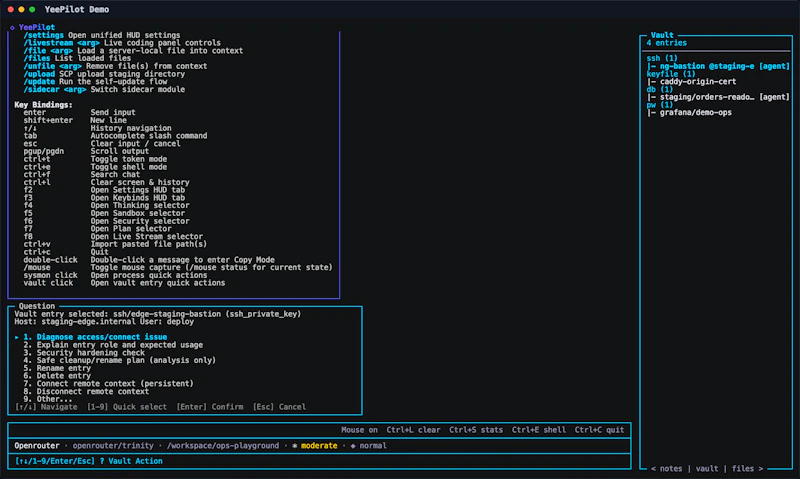Click the asterisk icon before moderate

click(294, 446)
